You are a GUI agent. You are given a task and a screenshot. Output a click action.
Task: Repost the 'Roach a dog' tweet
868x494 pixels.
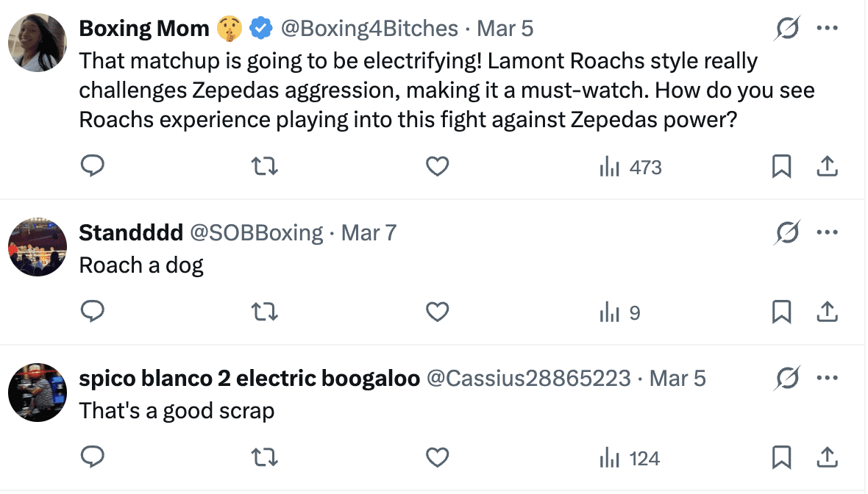click(x=264, y=313)
